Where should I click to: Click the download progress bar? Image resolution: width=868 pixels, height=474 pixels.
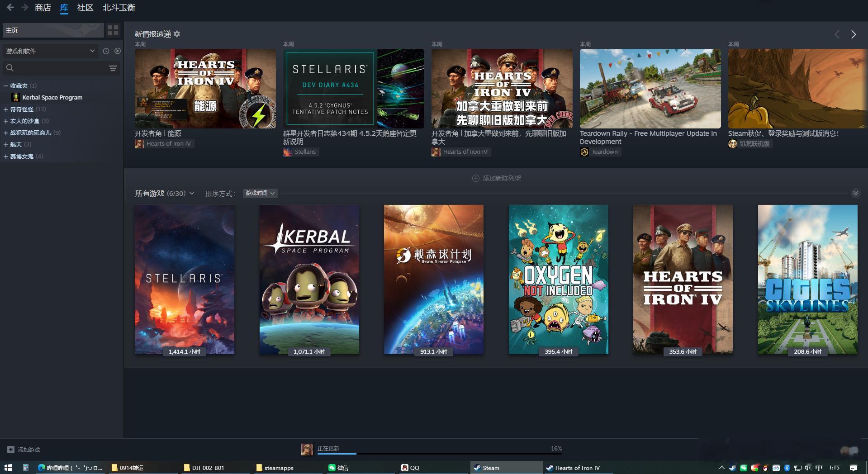click(x=439, y=453)
